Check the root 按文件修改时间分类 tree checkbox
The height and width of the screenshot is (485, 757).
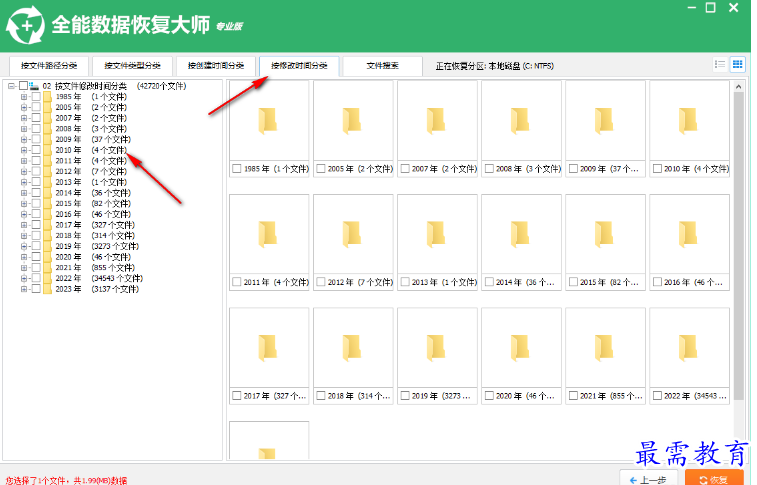pyautogui.click(x=23, y=86)
